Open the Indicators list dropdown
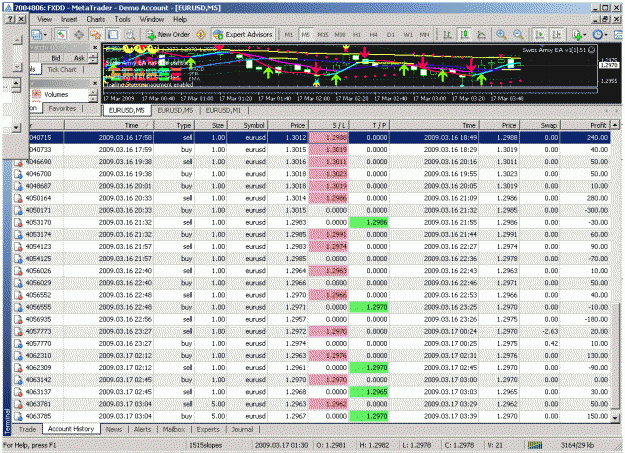Image resolution: width=625 pixels, height=453 pixels. click(x=579, y=35)
